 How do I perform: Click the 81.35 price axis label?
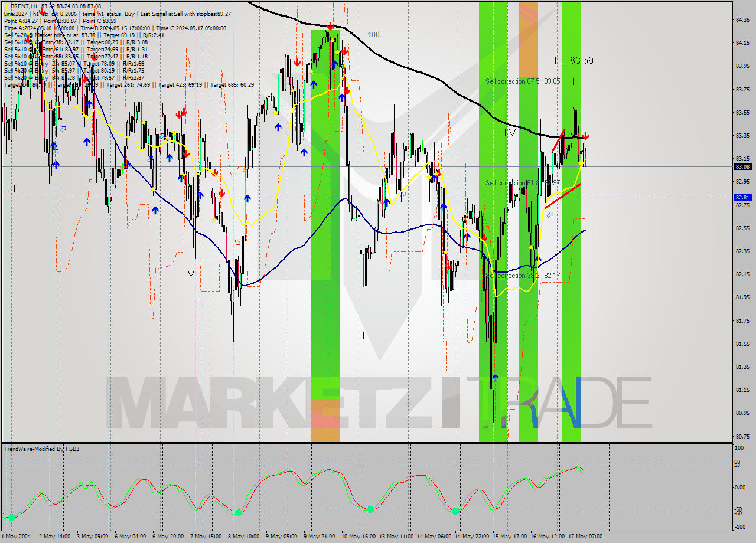click(743, 367)
